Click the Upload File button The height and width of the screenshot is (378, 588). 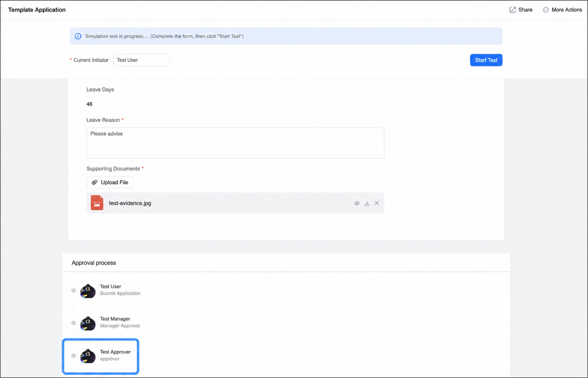(x=110, y=182)
